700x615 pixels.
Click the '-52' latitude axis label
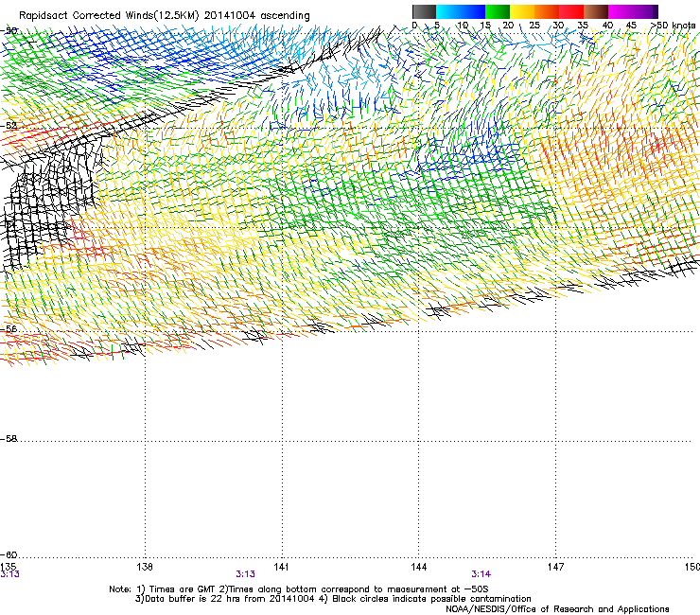point(9,126)
